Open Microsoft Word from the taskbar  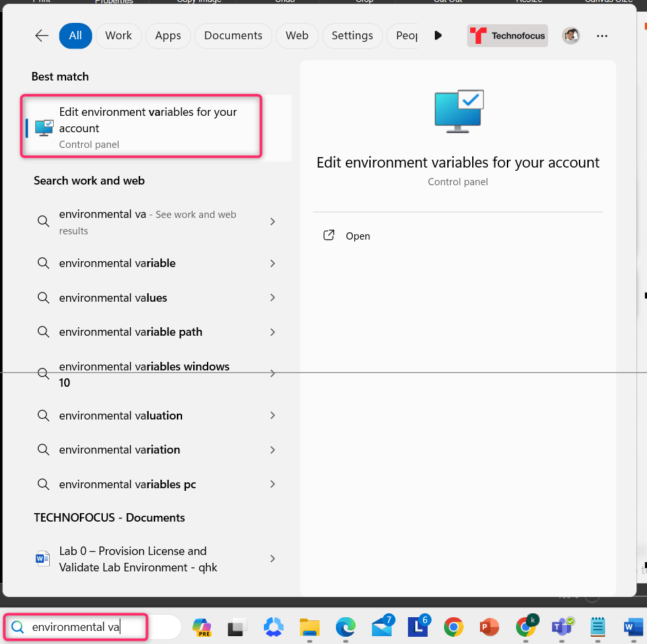pyautogui.click(x=633, y=627)
